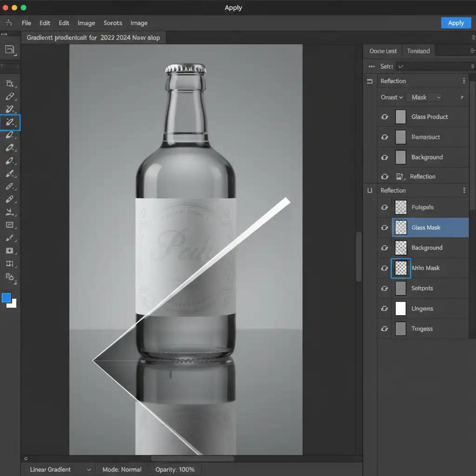Click the Mode: Normal option

click(122, 469)
